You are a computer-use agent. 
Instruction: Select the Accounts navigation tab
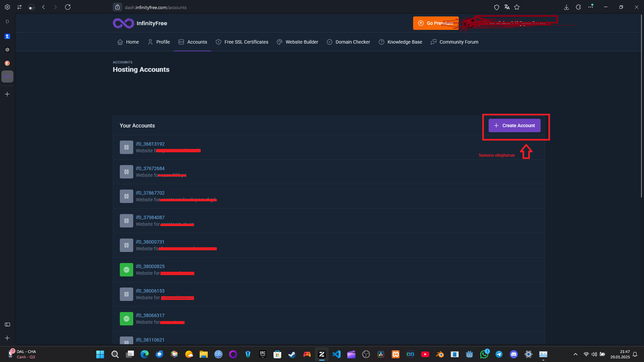point(193,42)
